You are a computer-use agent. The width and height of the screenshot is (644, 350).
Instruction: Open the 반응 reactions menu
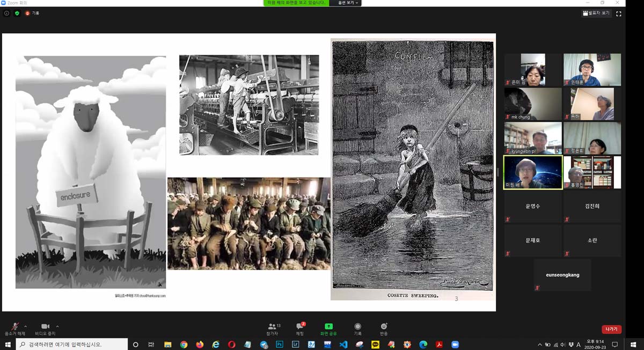click(x=384, y=329)
